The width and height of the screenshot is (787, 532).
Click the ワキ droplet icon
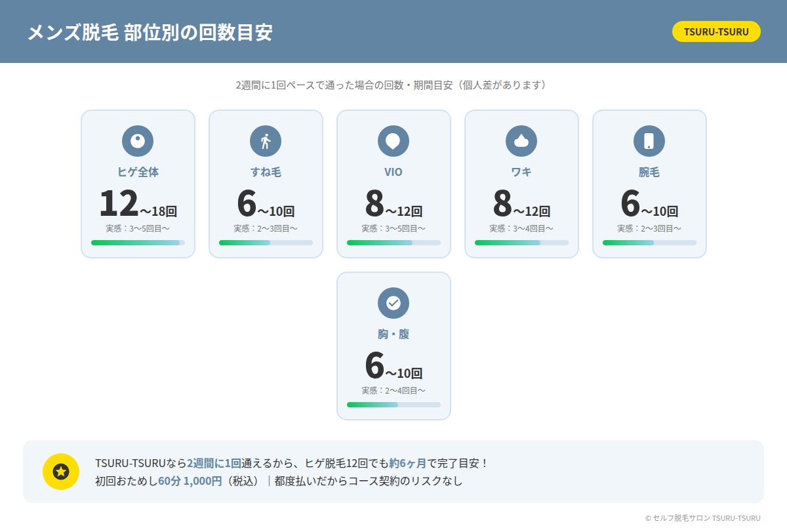(x=521, y=141)
